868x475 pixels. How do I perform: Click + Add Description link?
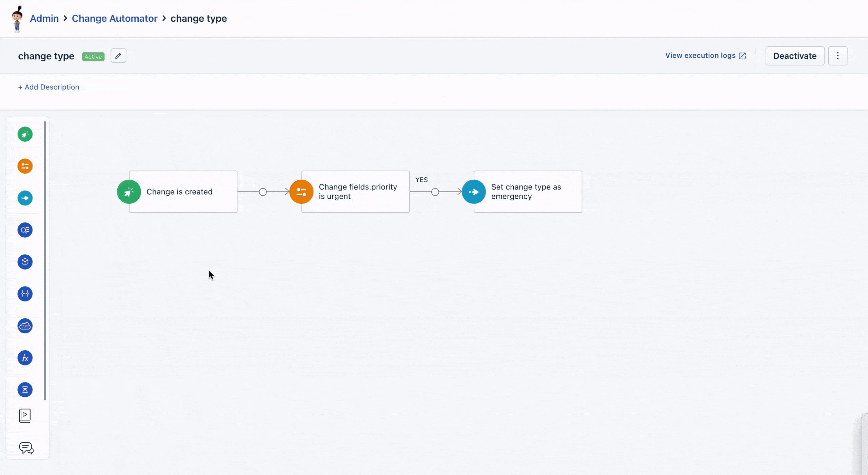48,87
